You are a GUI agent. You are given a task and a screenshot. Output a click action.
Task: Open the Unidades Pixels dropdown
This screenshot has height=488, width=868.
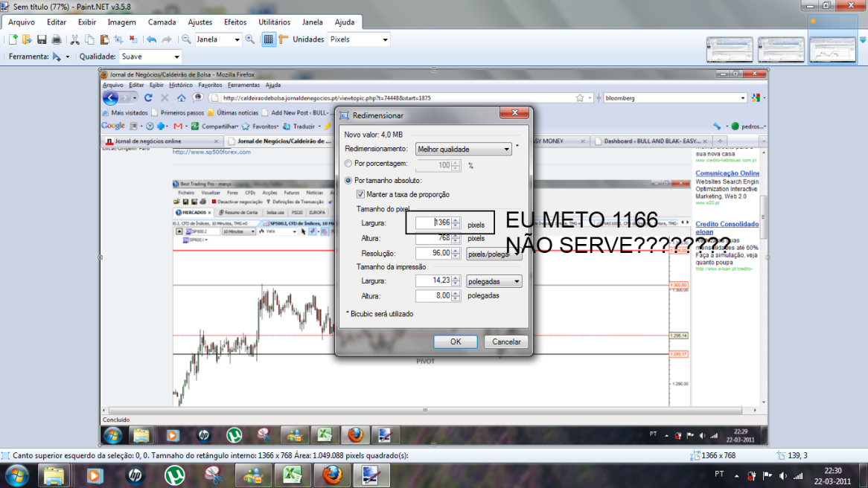click(x=359, y=39)
